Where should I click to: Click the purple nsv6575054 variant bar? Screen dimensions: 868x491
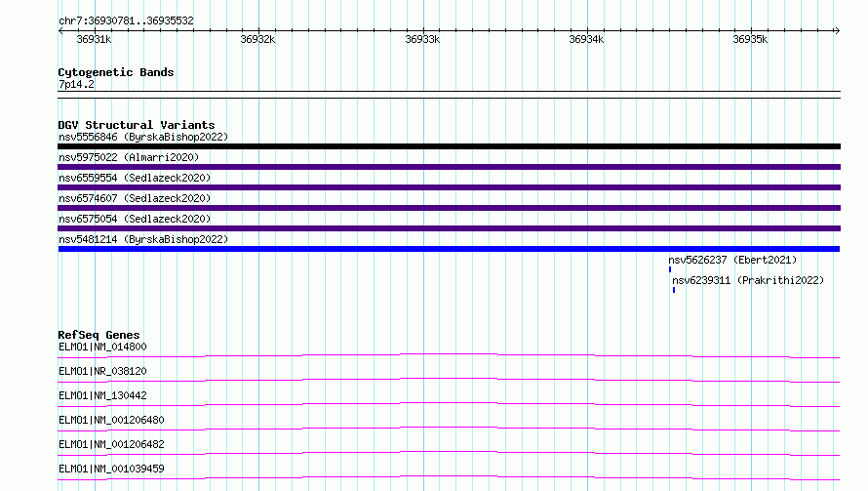449,228
